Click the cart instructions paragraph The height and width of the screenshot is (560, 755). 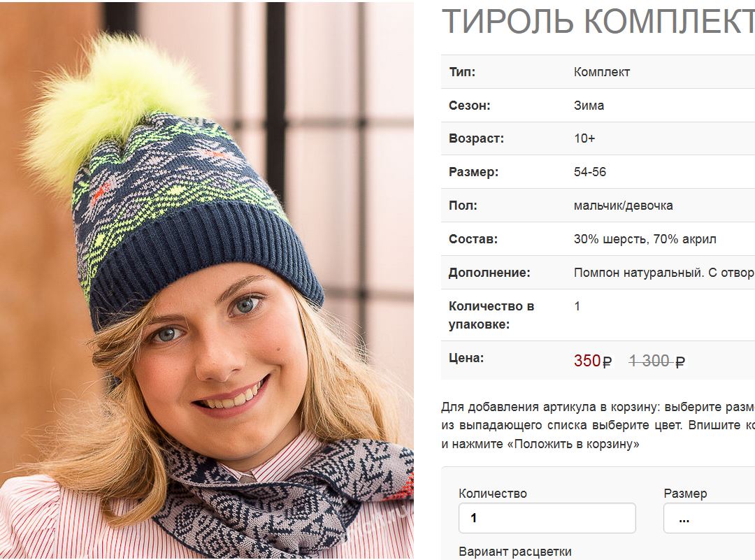[x=598, y=425]
